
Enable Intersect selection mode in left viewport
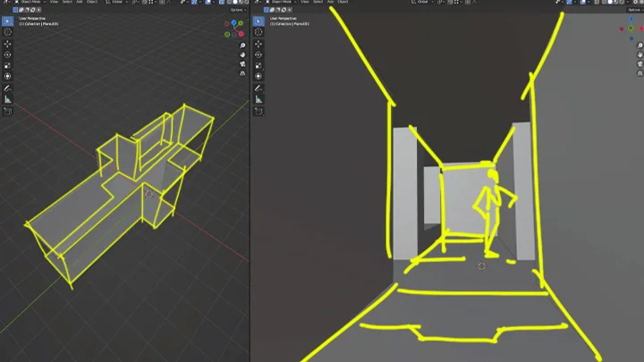coord(38,10)
